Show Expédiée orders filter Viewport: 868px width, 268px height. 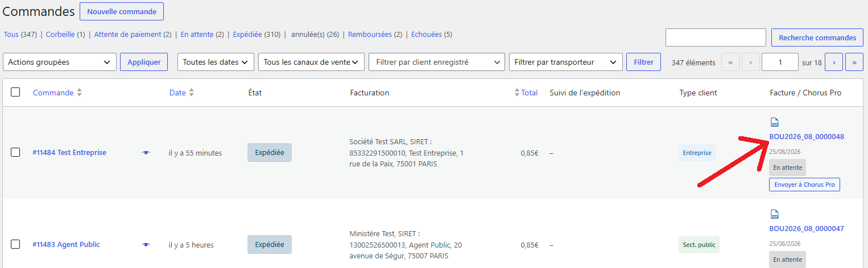click(247, 35)
